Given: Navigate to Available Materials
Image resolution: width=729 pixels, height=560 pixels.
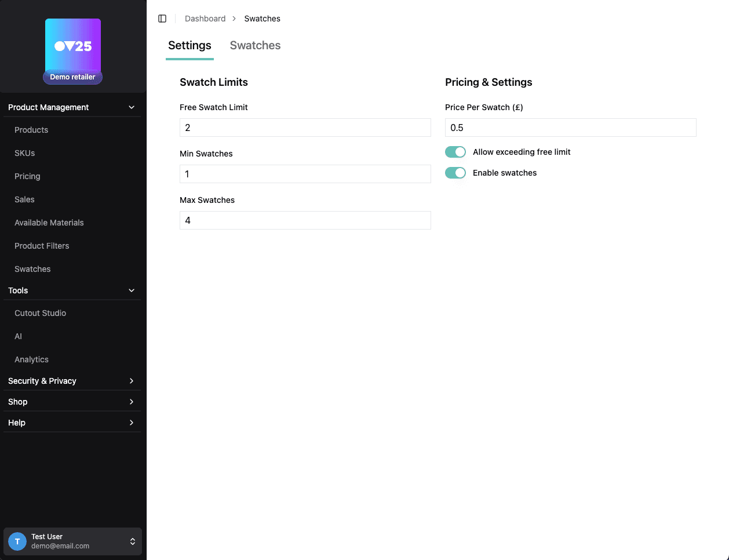Looking at the screenshot, I should (x=49, y=223).
